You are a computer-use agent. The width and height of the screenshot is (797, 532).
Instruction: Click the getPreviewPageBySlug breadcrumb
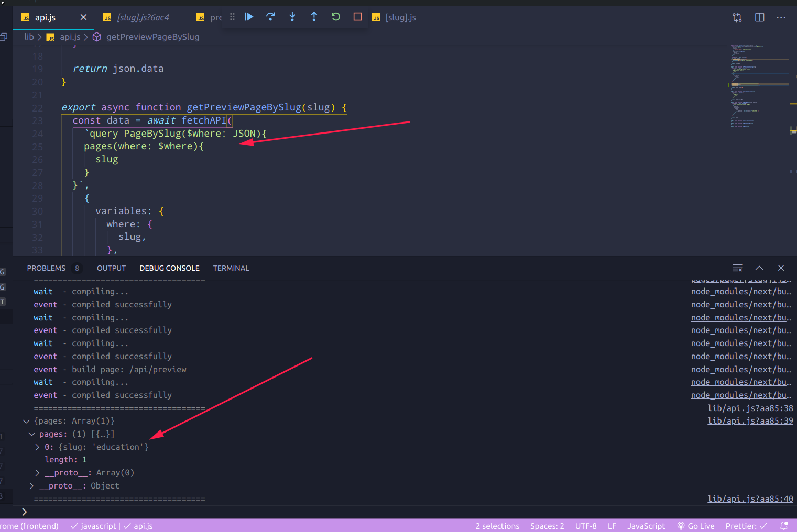click(x=152, y=37)
